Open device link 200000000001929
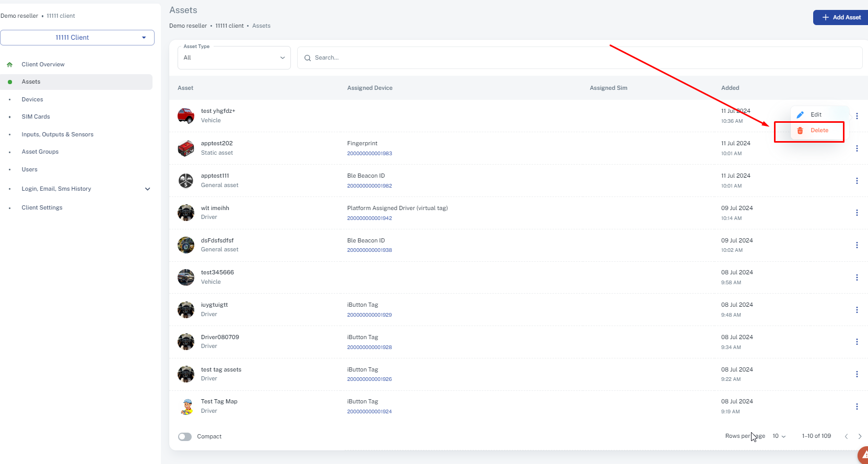Screen dimensions: 868x464 click(369, 315)
